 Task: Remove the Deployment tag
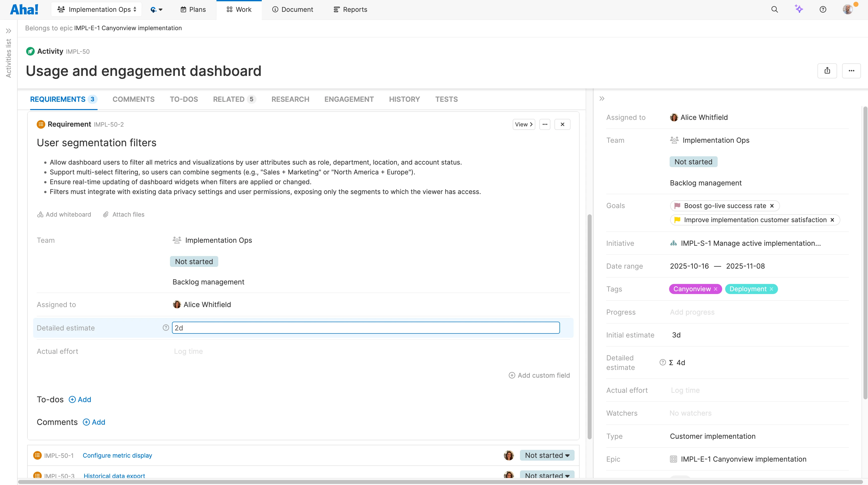771,289
